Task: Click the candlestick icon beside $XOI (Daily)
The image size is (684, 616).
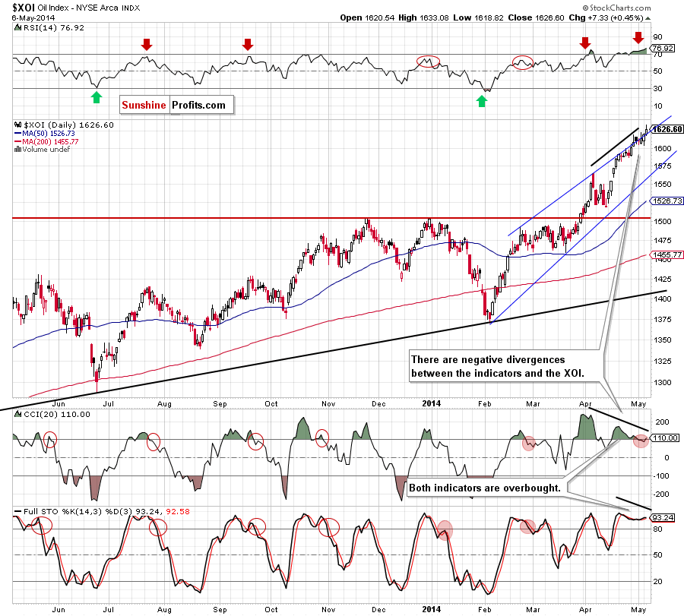Action: click(18, 125)
